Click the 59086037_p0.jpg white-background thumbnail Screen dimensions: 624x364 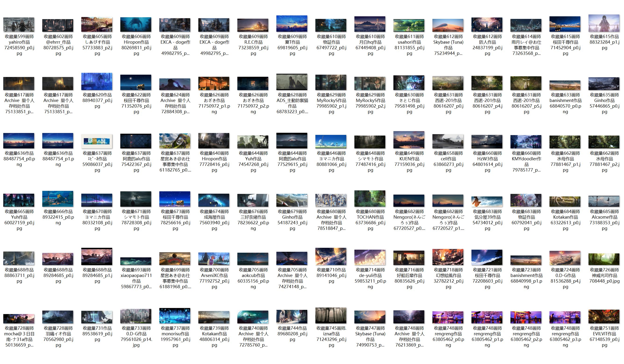[96, 141]
